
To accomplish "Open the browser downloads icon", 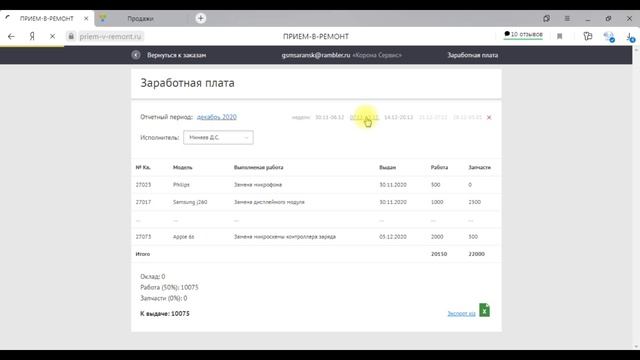I will click(630, 37).
